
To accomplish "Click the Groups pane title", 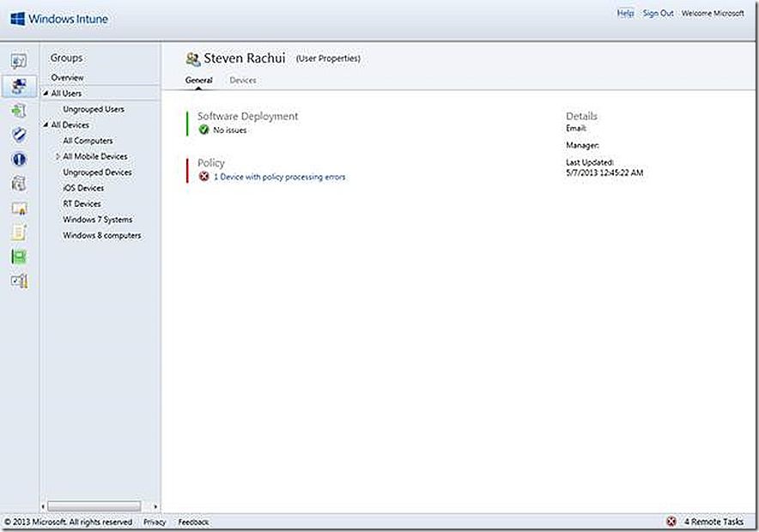I will pyautogui.click(x=66, y=58).
